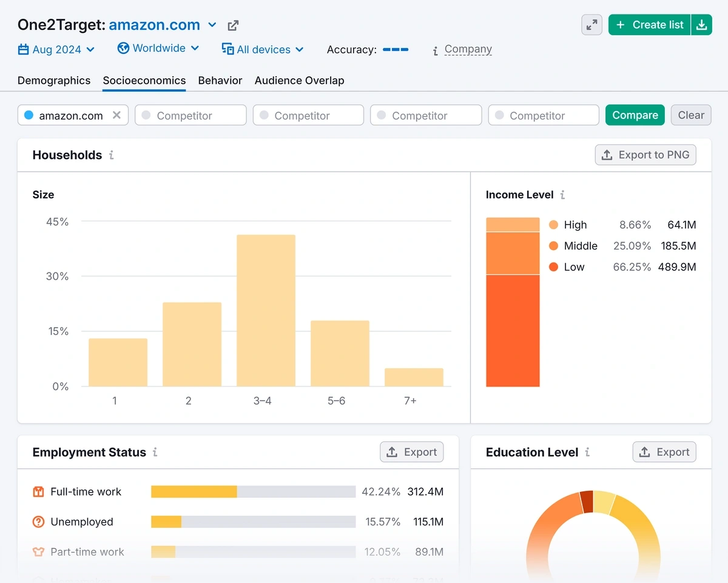Viewport: 728px width, 583px height.
Task: Click the 66.25% Low income value
Action: click(x=632, y=267)
